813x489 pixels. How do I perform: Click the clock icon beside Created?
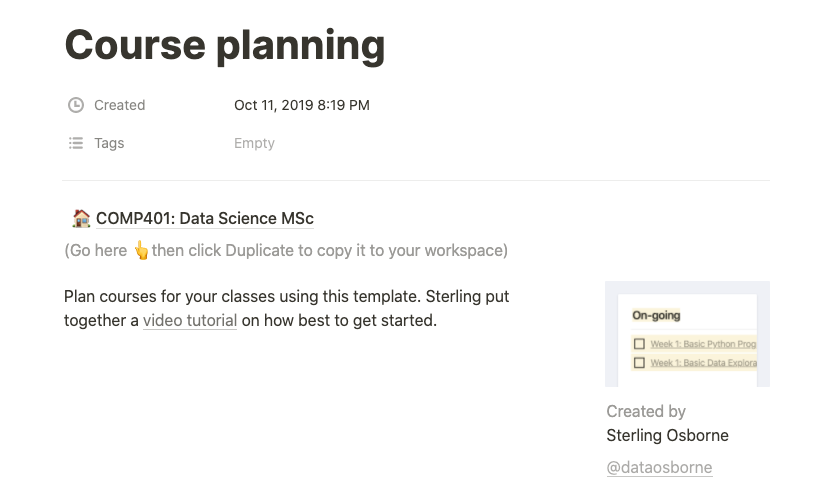[x=75, y=105]
